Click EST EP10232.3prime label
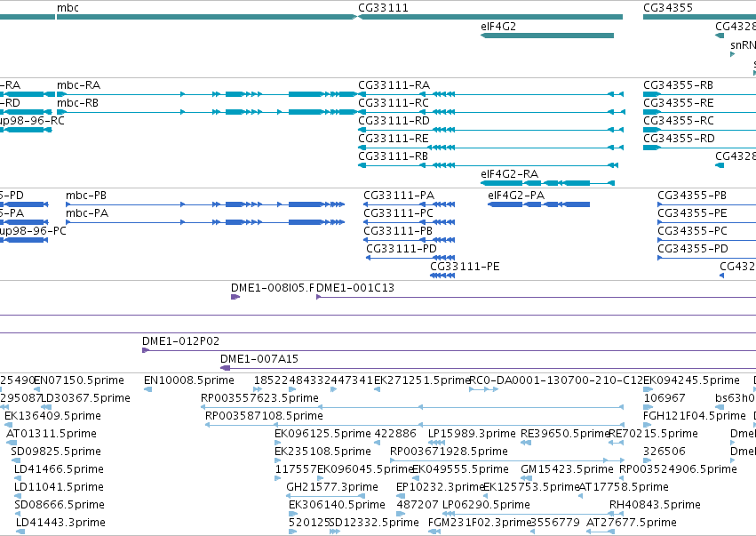 [x=441, y=487]
